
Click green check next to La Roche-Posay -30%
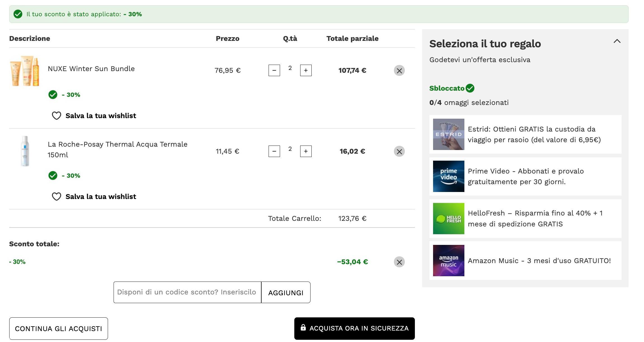pos(53,175)
